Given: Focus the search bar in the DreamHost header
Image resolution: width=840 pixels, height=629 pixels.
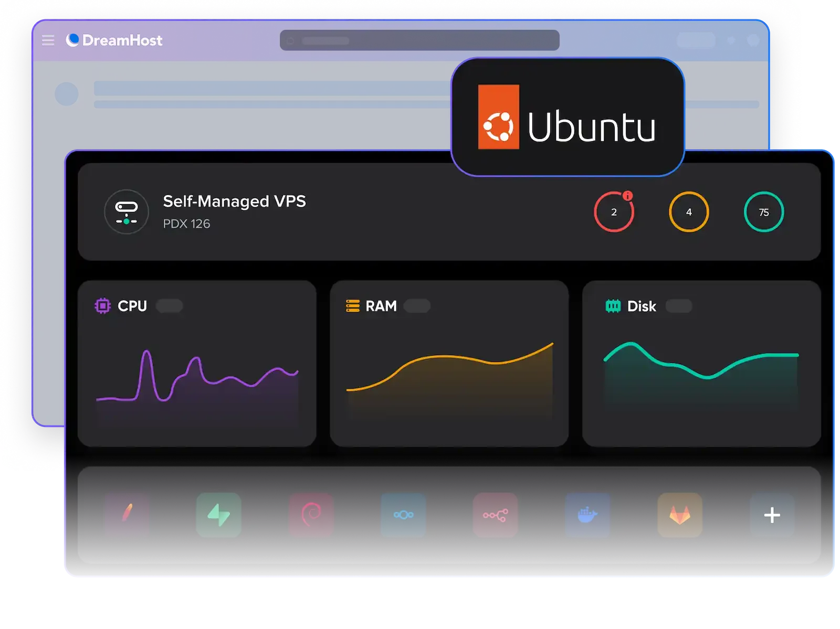Looking at the screenshot, I should coord(419,40).
